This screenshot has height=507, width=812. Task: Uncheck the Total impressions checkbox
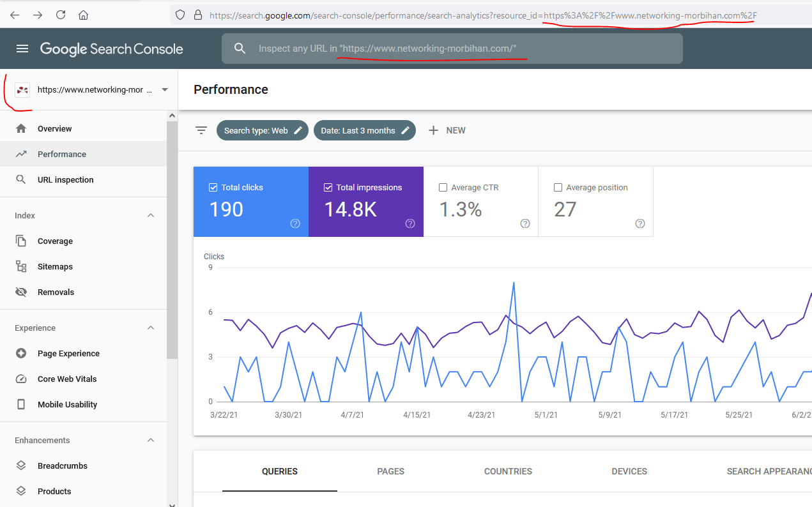point(328,188)
